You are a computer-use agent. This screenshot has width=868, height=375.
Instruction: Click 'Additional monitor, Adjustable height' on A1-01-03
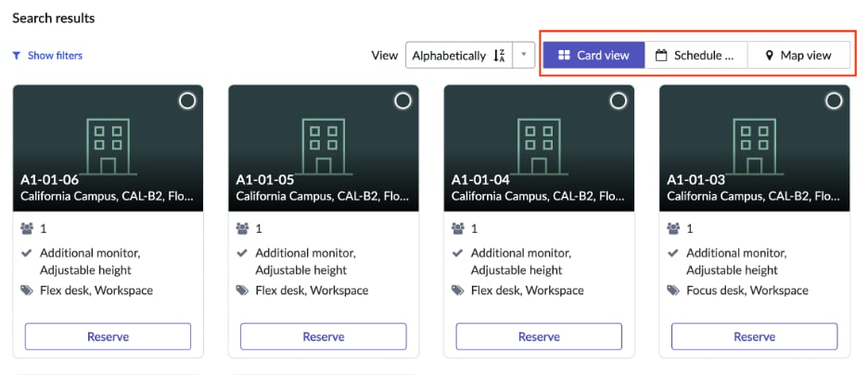[x=737, y=262]
